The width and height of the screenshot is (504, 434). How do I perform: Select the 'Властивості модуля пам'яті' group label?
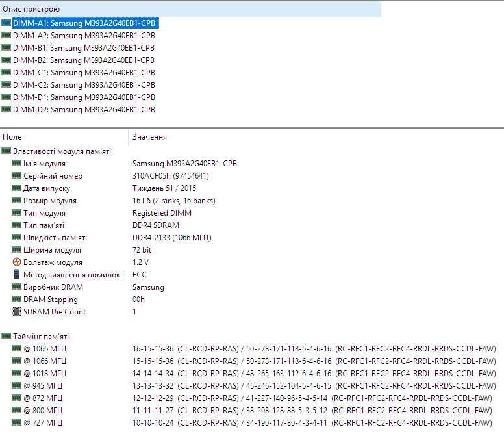(x=62, y=151)
